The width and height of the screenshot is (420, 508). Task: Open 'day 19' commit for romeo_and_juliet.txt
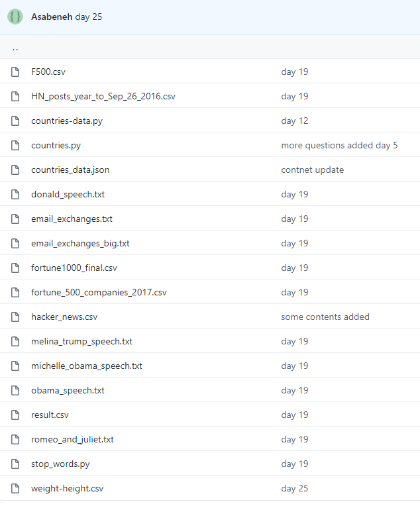pyautogui.click(x=295, y=439)
